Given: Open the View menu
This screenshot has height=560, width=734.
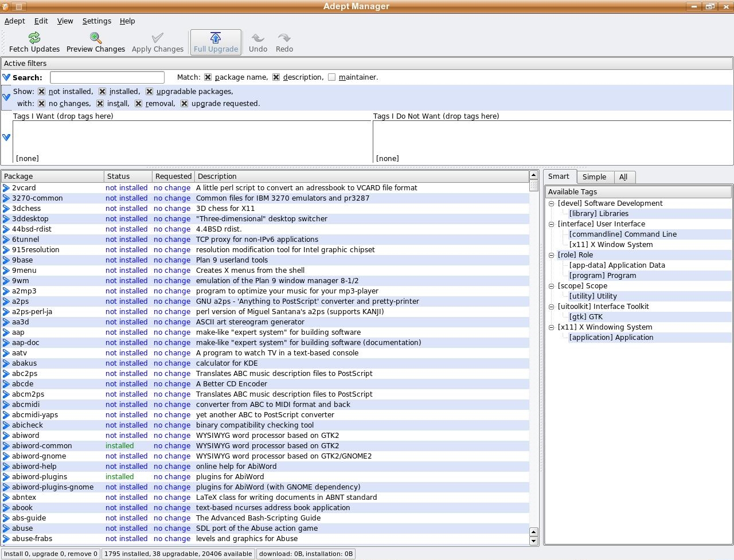Looking at the screenshot, I should coord(65,21).
